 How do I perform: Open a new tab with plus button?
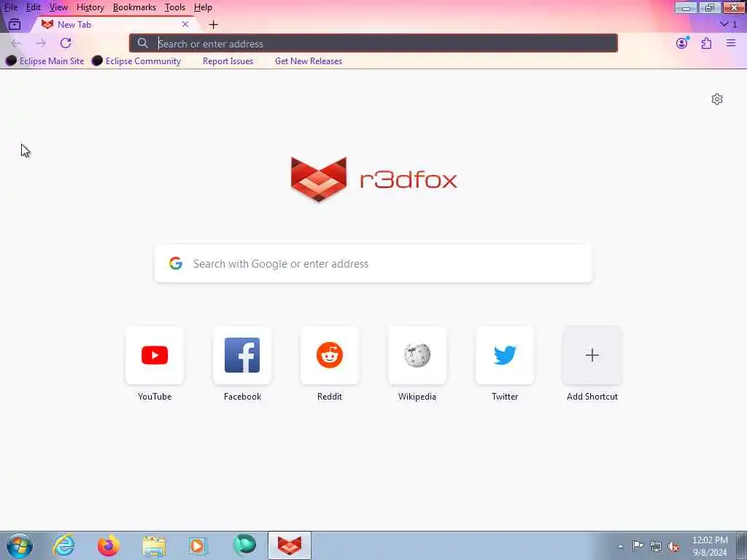point(214,25)
